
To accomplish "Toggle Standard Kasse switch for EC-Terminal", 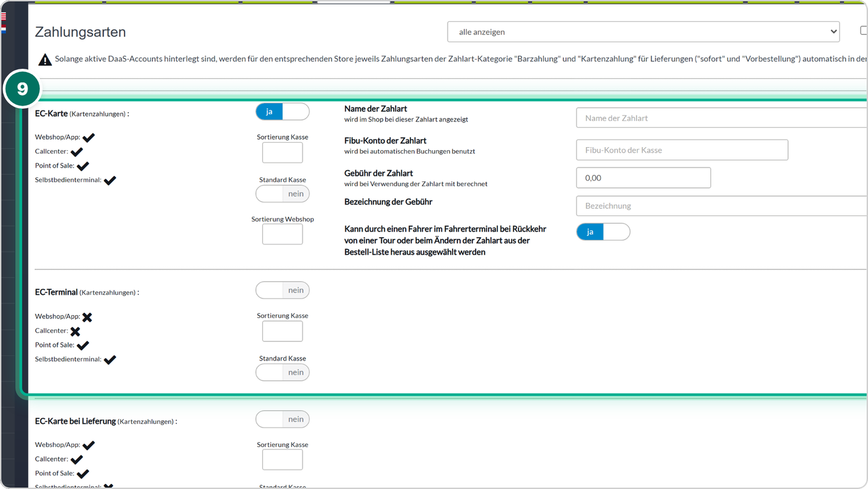I will 283,372.
